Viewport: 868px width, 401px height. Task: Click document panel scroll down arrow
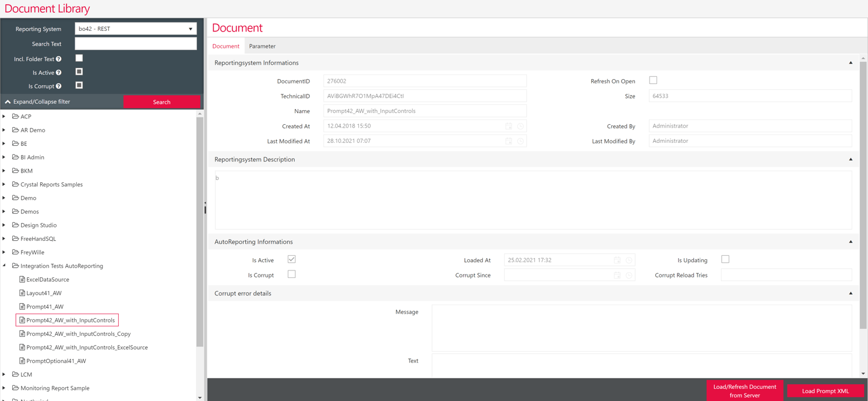[x=863, y=374]
